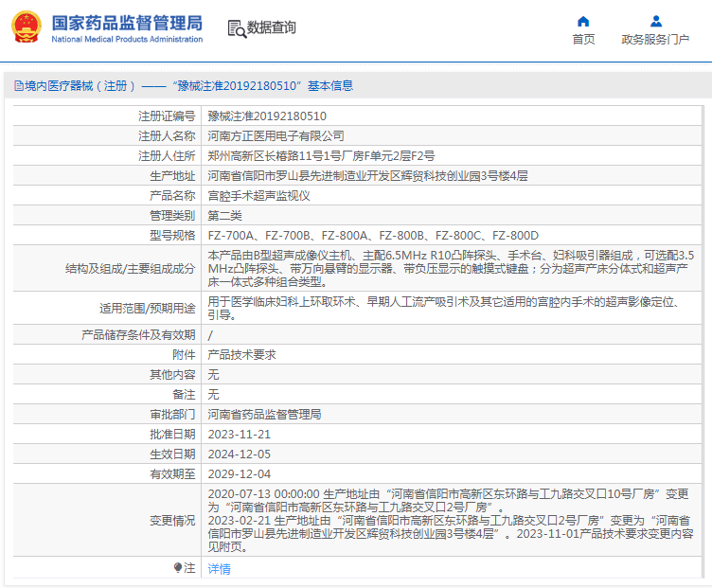
Task: Click the 无 value in 其他内容 row
Action: [x=213, y=375]
